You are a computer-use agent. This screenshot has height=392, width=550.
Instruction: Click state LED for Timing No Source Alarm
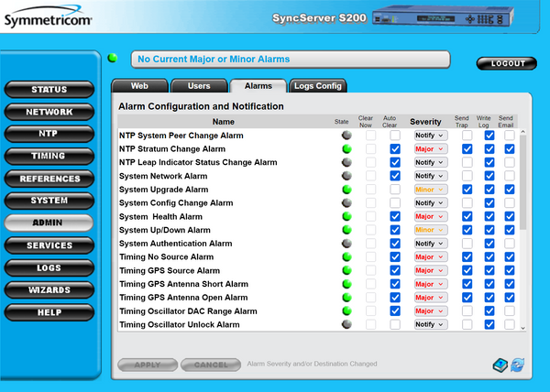point(346,257)
